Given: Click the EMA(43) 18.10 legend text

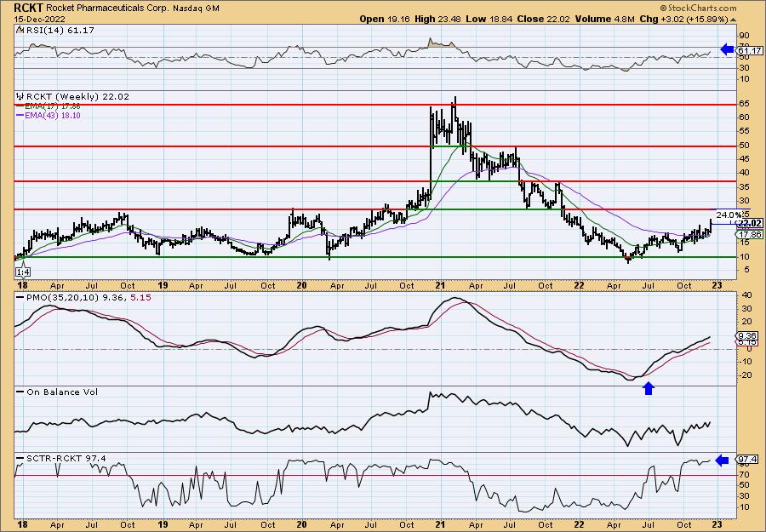Looking at the screenshot, I should 53,115.
